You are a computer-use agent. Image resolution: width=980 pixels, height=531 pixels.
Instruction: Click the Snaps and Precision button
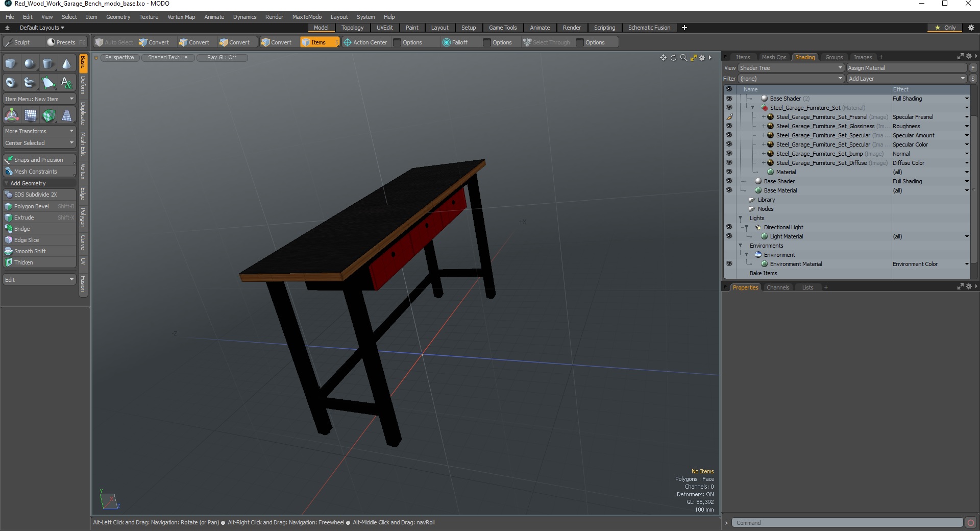(x=39, y=160)
